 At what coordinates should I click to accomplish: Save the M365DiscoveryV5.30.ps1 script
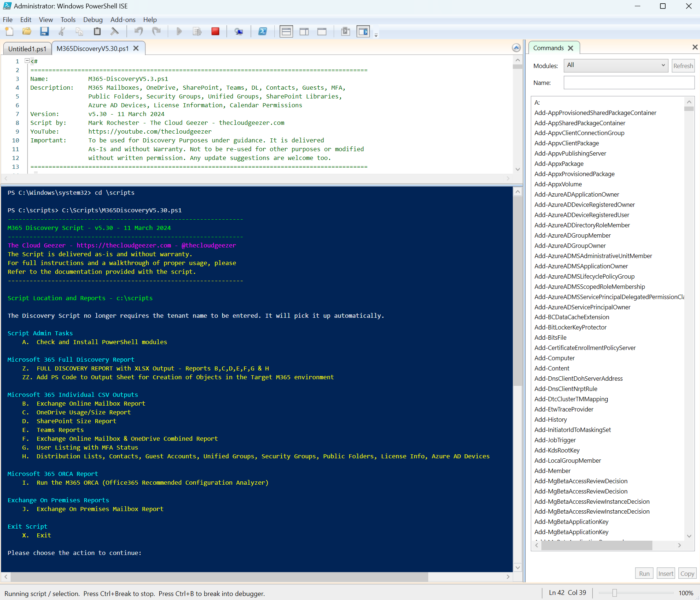tap(44, 31)
